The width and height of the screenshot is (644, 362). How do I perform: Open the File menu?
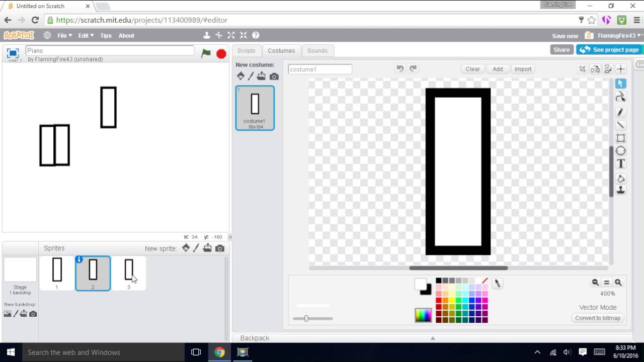point(64,36)
